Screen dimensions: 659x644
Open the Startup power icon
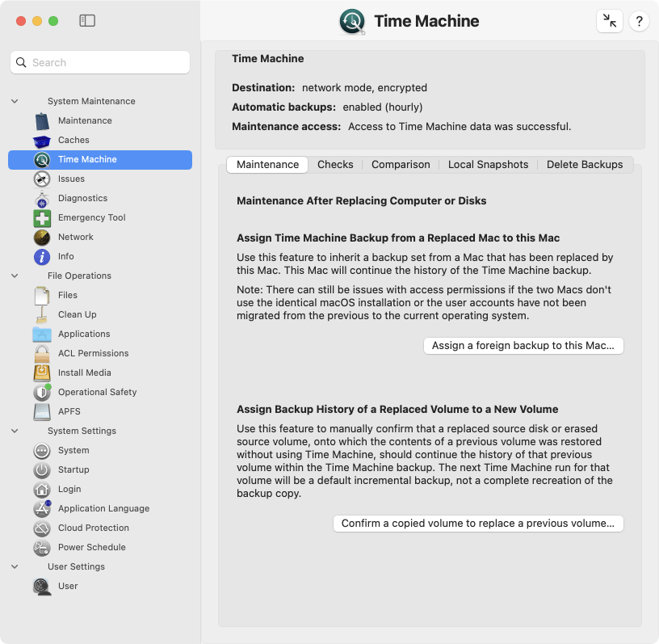point(42,469)
